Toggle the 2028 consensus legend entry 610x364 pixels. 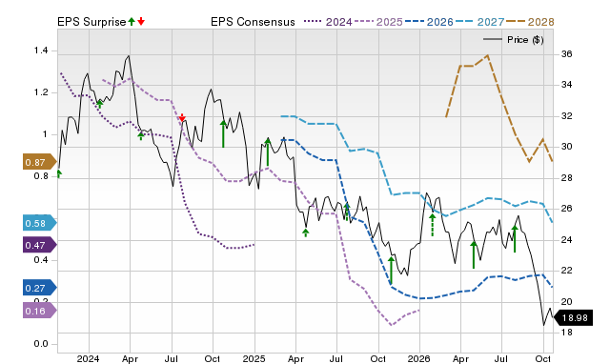pyautogui.click(x=530, y=22)
